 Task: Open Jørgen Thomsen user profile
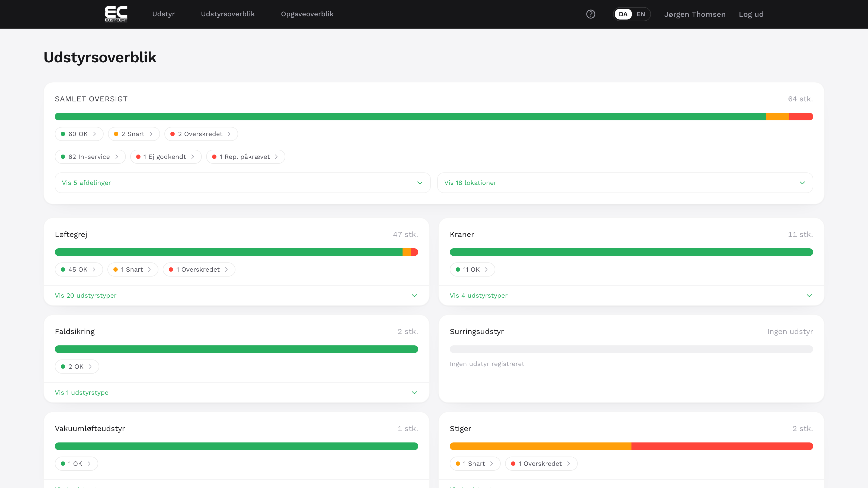coord(695,14)
